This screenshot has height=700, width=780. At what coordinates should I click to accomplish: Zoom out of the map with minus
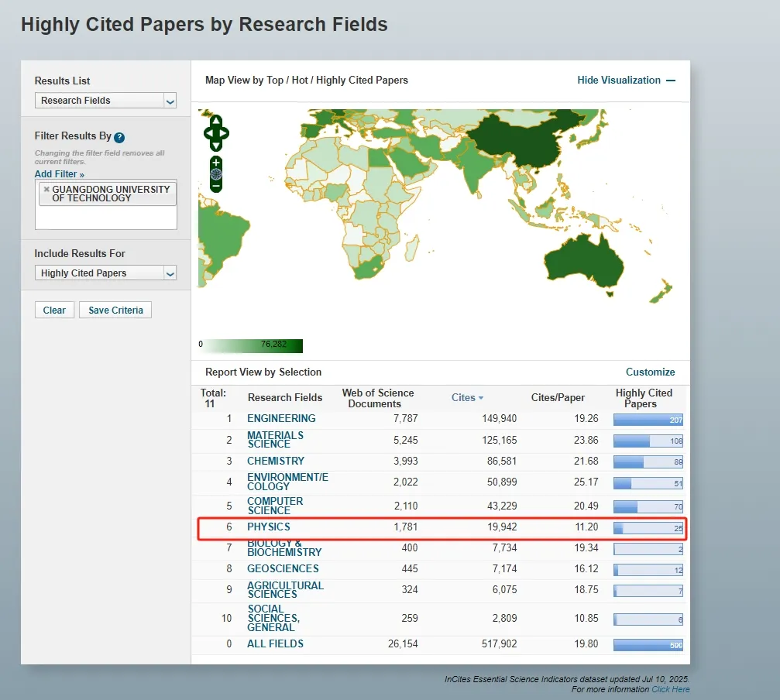pos(216,186)
